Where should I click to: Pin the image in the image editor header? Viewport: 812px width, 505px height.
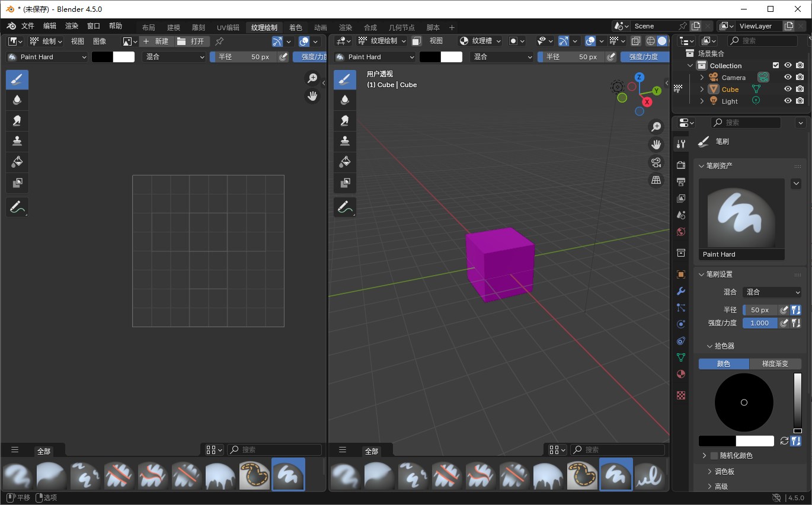[x=219, y=41]
